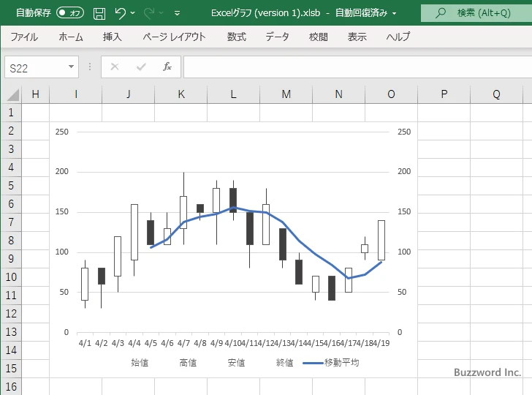This screenshot has width=532, height=395.
Task: Click the Save floppy disk icon
Action: [99, 13]
